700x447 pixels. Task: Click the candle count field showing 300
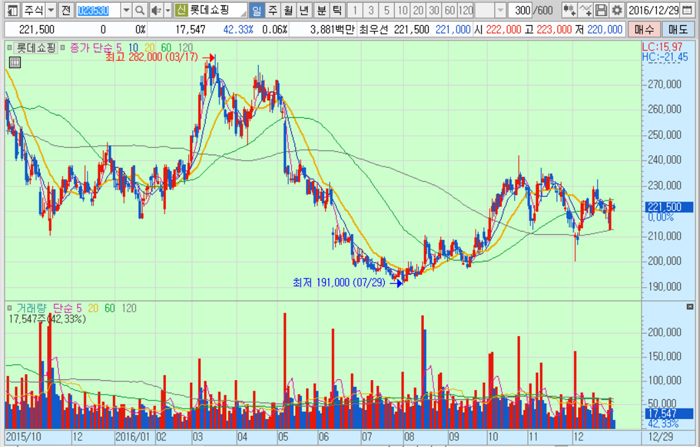tap(521, 10)
